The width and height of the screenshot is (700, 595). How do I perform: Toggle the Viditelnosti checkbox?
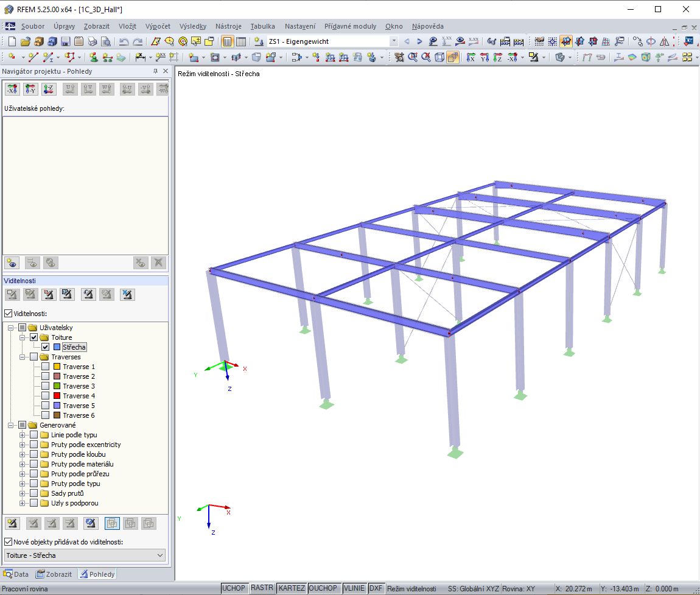click(x=8, y=314)
